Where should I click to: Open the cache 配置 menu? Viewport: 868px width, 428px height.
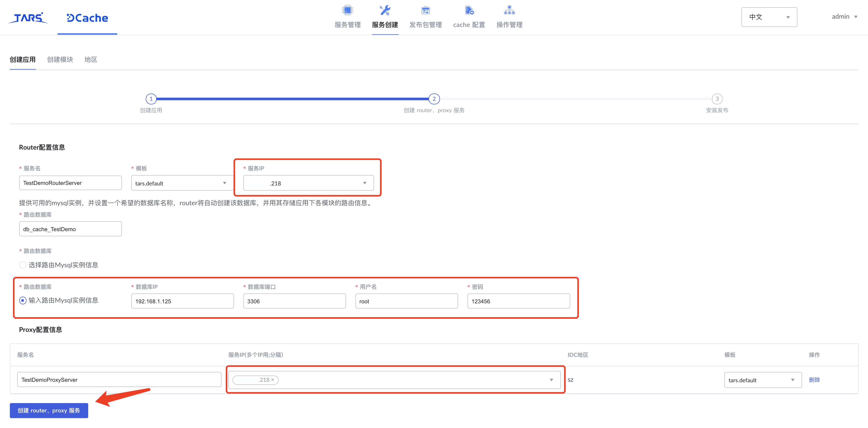tap(469, 25)
